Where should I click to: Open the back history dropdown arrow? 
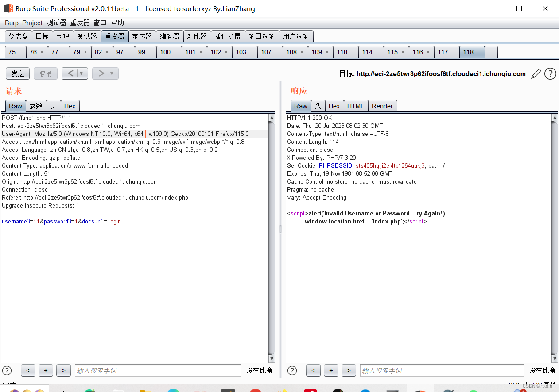click(82, 73)
